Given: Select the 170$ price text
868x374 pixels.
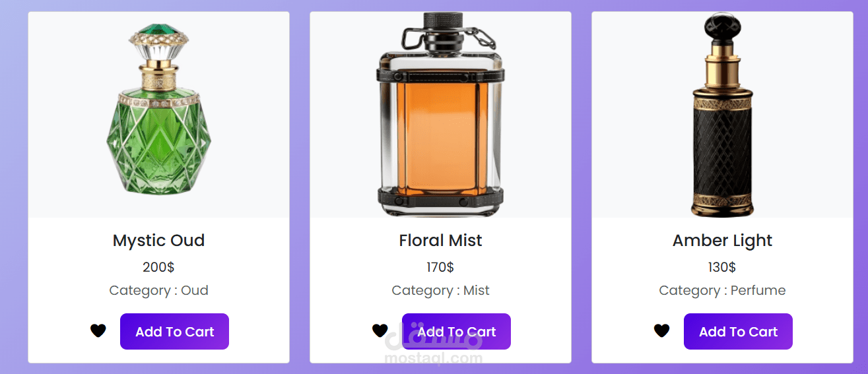Looking at the screenshot, I should pyautogui.click(x=440, y=267).
